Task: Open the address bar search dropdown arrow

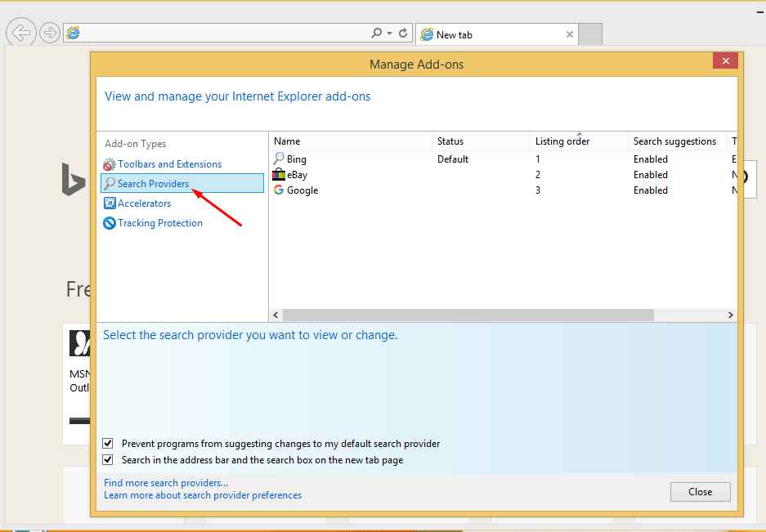Action: point(389,33)
